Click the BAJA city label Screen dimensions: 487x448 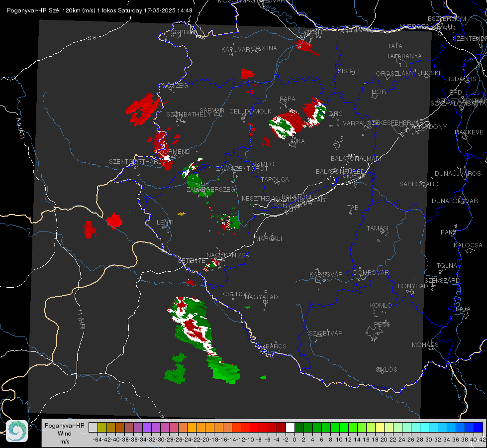[x=463, y=309]
